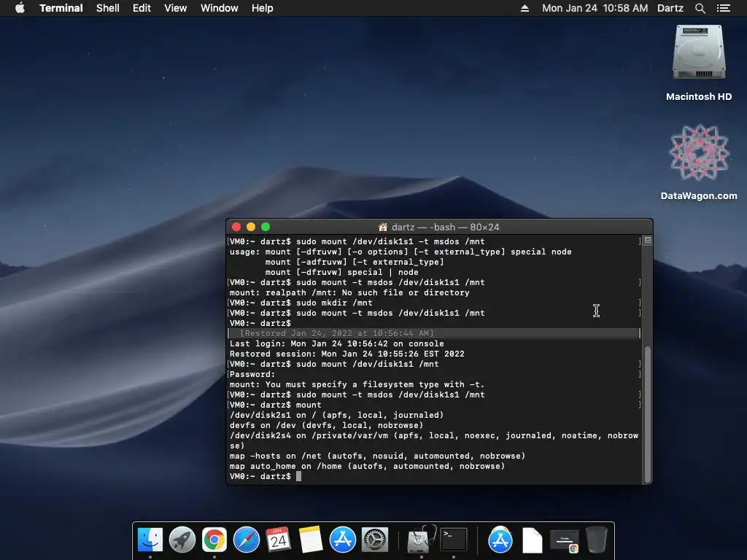Image resolution: width=747 pixels, height=560 pixels.
Task: Click the home proxy icon in title bar
Action: click(x=382, y=227)
